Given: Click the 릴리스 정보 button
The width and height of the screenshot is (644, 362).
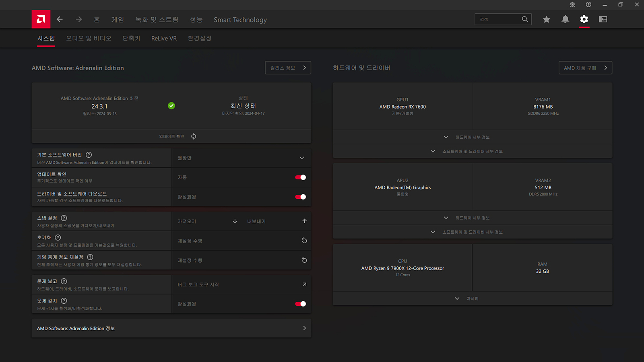Looking at the screenshot, I should (x=288, y=68).
